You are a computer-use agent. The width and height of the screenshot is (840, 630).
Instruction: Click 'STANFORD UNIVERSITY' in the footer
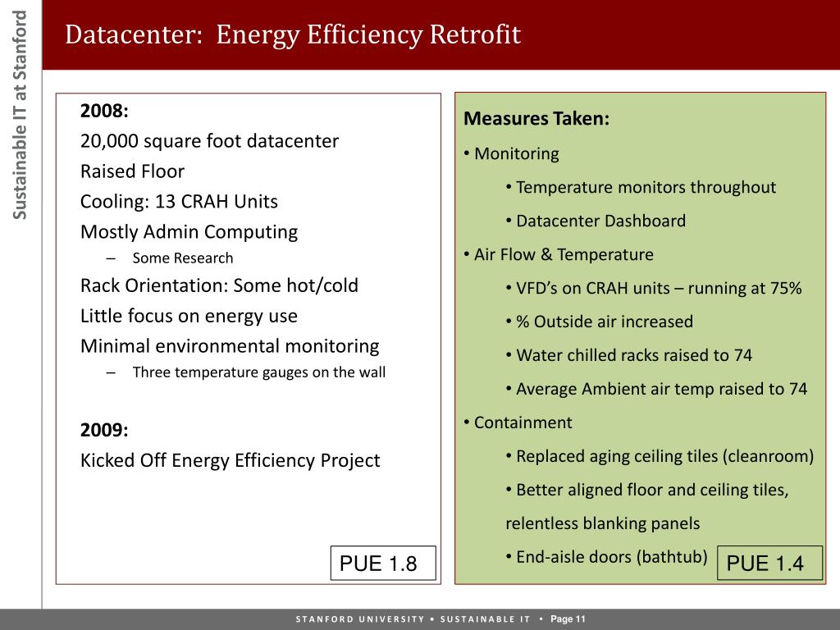[x=360, y=619]
